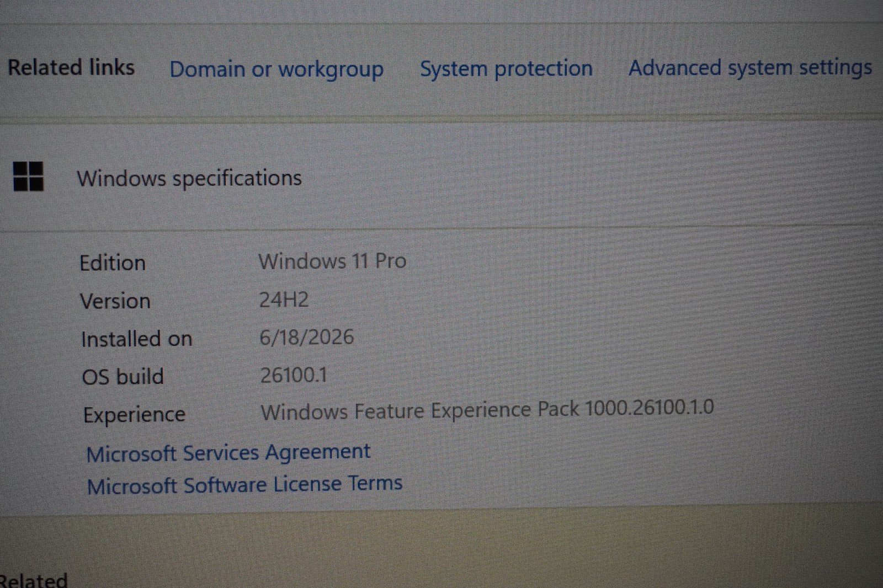Click the OS build label
The height and width of the screenshot is (588, 883).
click(123, 377)
